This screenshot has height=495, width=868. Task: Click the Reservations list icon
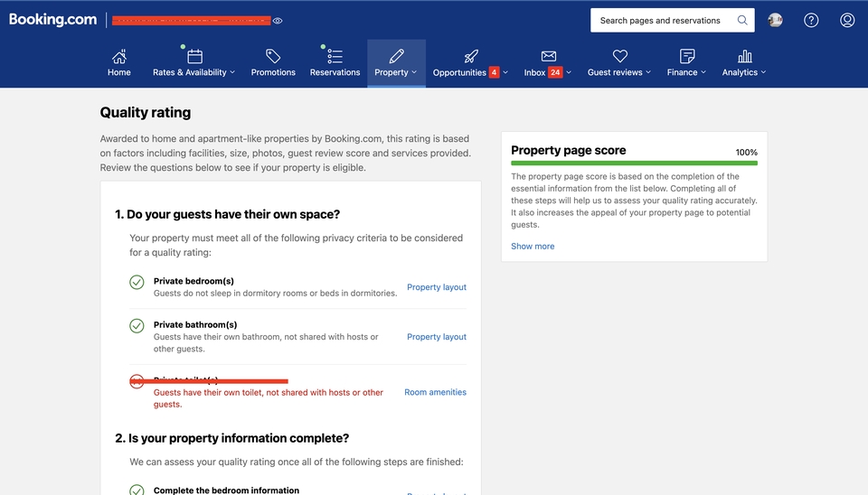coord(335,56)
